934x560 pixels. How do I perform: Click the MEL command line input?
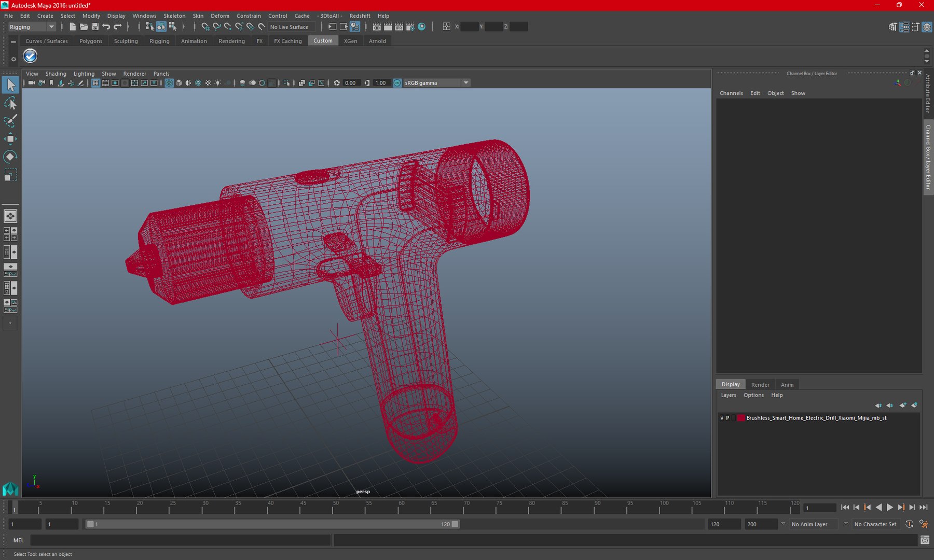180,540
